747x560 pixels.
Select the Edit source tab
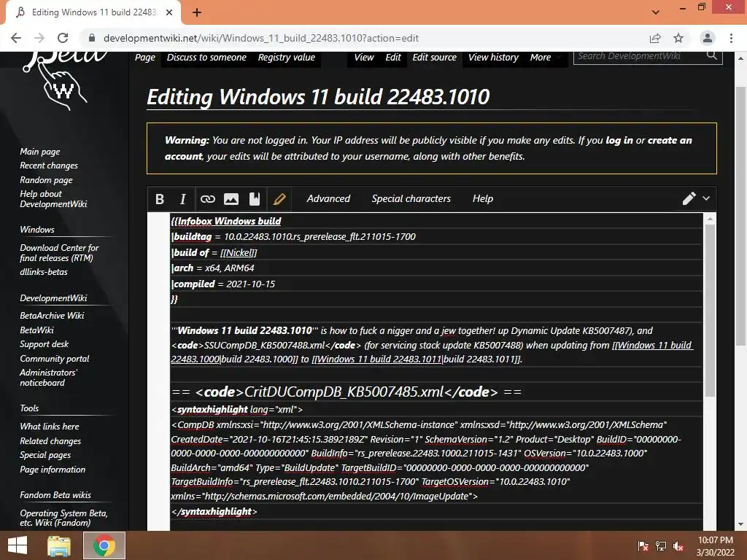(435, 57)
